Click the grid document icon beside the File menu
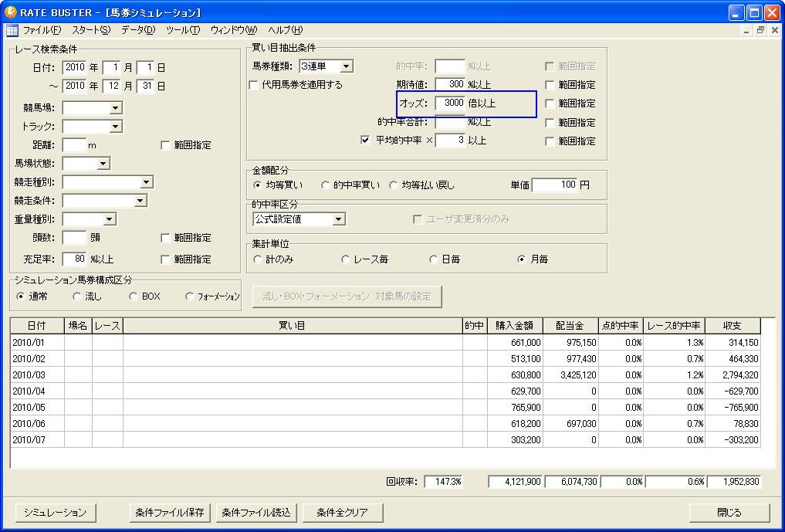The height and width of the screenshot is (532, 785). 12,31
